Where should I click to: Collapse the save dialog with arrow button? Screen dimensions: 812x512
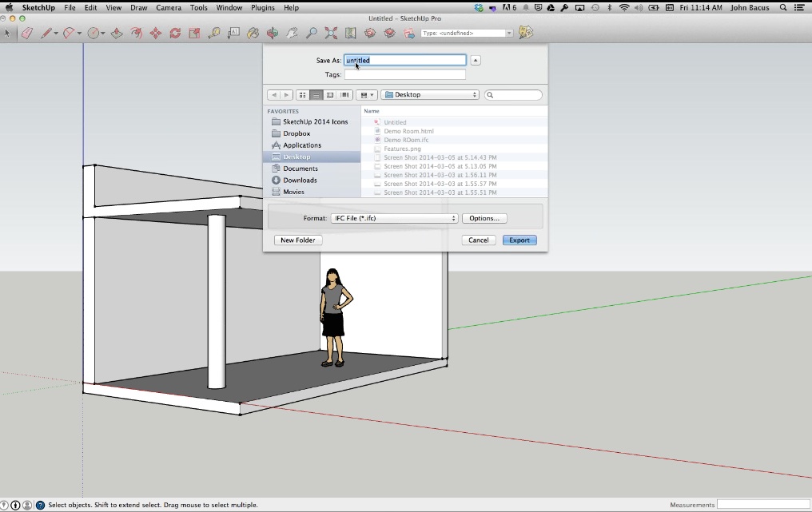(476, 61)
